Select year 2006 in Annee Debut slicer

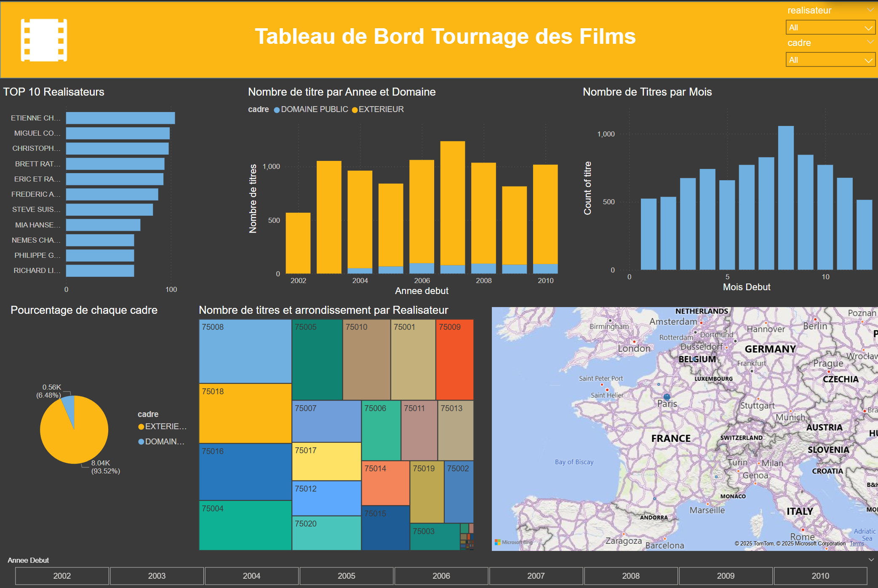[x=441, y=576]
